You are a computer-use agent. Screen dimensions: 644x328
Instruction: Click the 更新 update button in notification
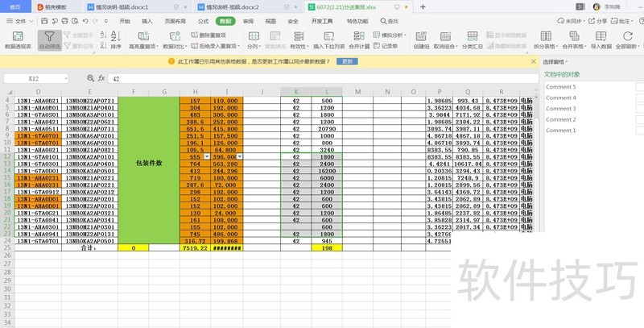(x=347, y=61)
